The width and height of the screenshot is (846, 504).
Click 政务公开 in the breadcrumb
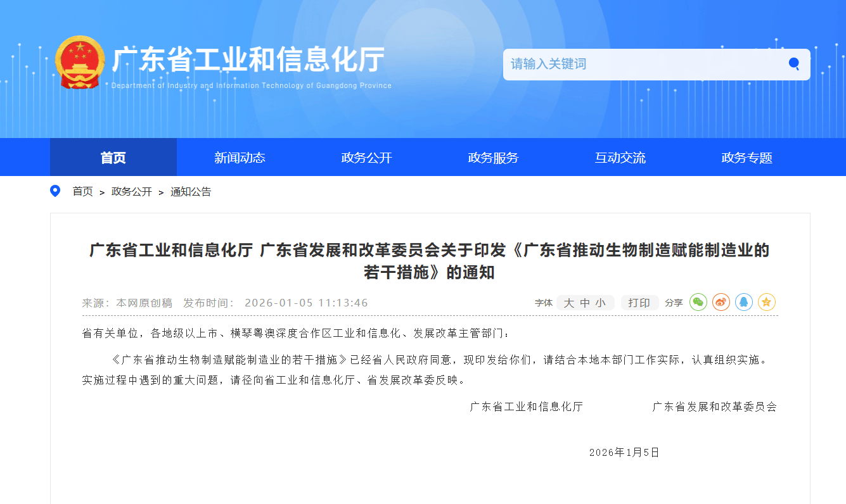(x=132, y=192)
